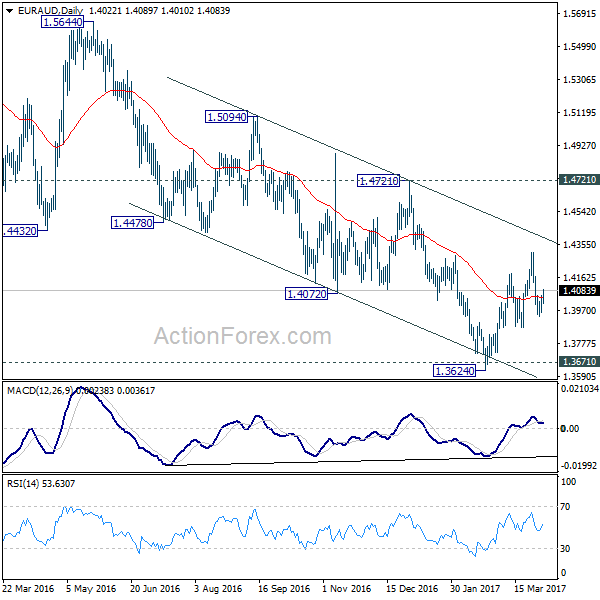600x600 pixels.
Task: Click the 1.54990 price axis value
Action: pos(579,47)
